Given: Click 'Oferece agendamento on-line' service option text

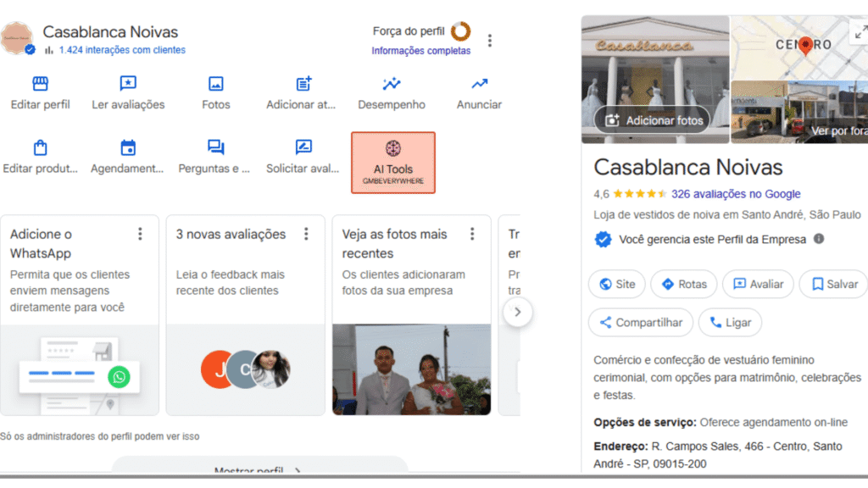Looking at the screenshot, I should (773, 423).
